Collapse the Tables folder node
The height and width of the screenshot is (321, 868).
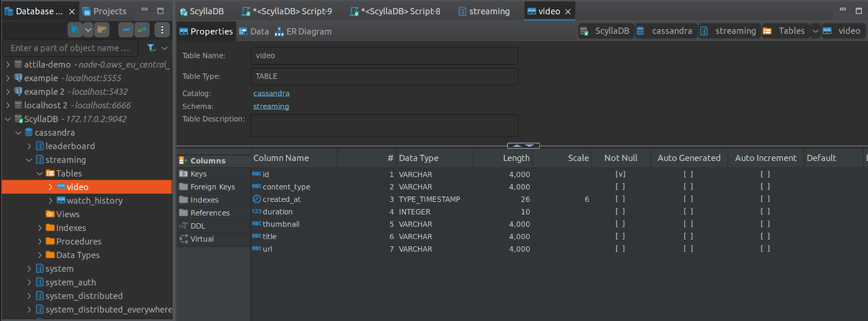pyautogui.click(x=40, y=174)
